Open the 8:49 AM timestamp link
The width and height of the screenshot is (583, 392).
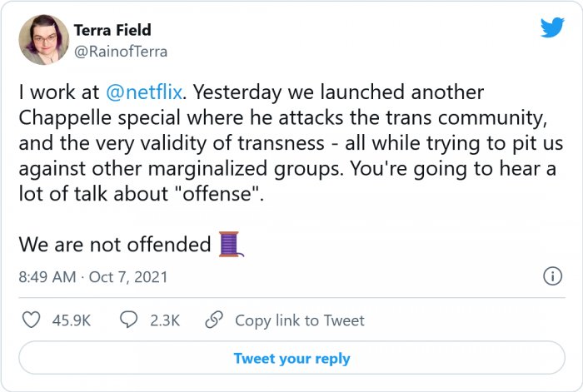pyautogui.click(x=47, y=276)
